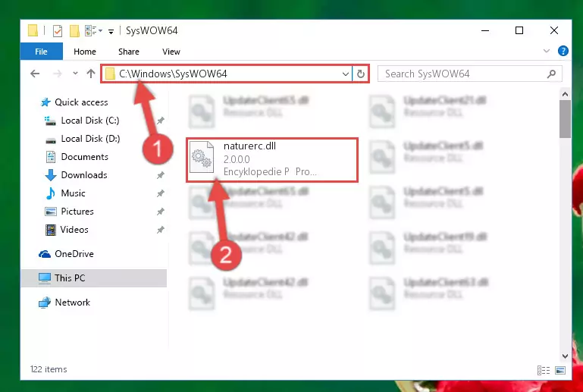Click the scroll up arrow of the file list
The image size is (583, 392).
pyautogui.click(x=565, y=94)
